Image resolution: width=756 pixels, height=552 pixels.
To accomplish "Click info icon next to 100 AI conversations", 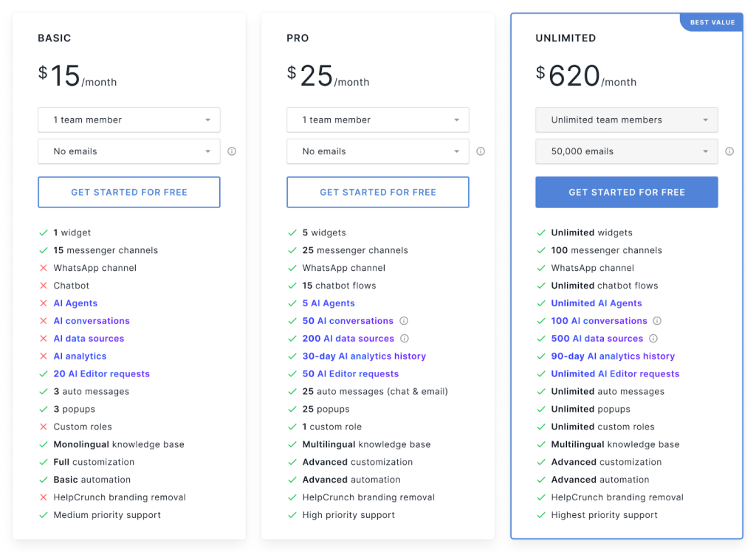I will [x=657, y=321].
